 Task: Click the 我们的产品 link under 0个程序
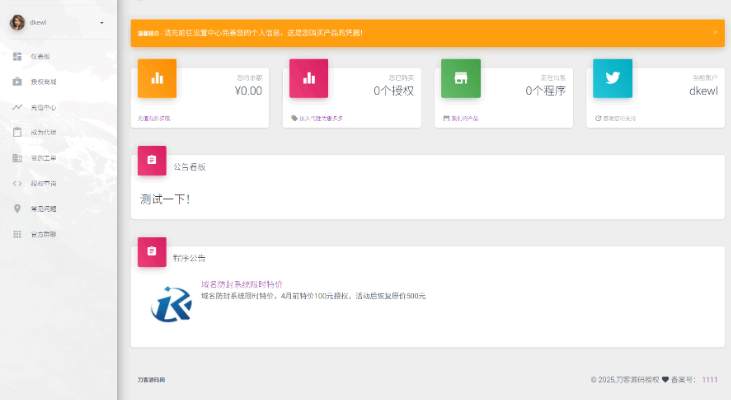(465, 118)
